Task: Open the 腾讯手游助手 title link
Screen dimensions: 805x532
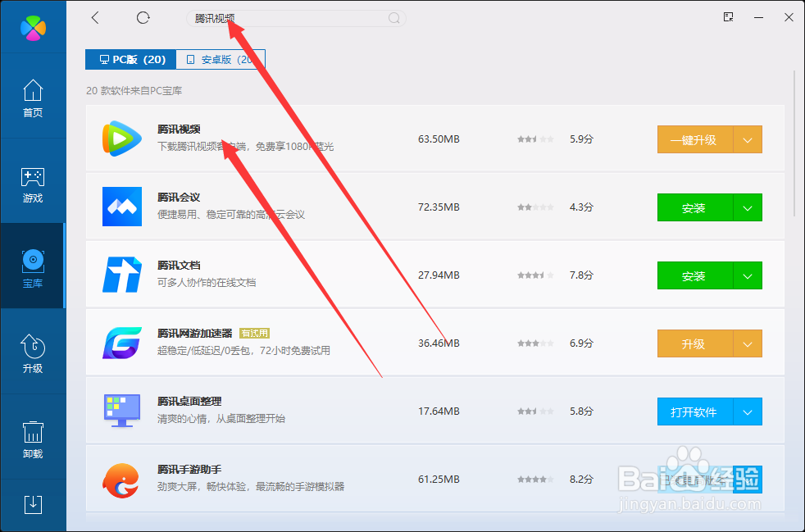Action: point(189,470)
